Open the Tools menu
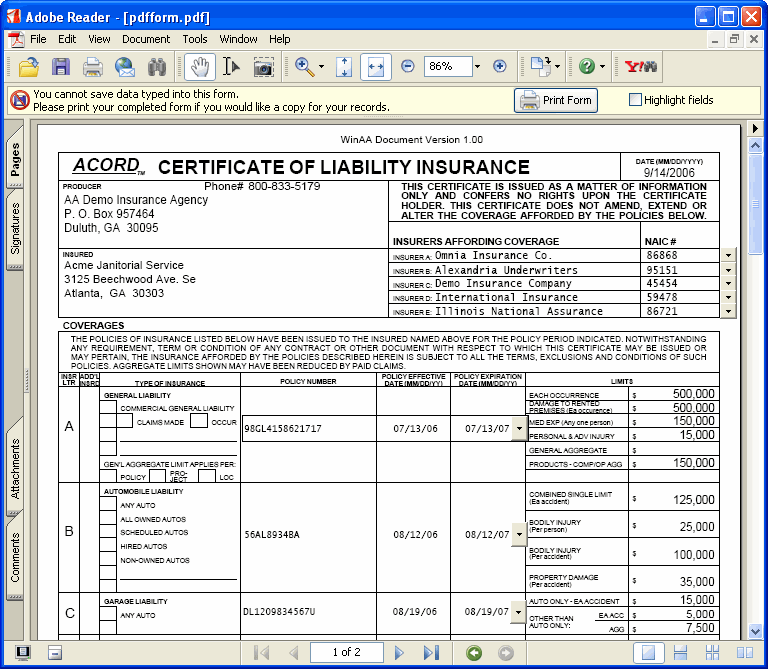Viewport: 768px width, 669px height. pyautogui.click(x=195, y=39)
